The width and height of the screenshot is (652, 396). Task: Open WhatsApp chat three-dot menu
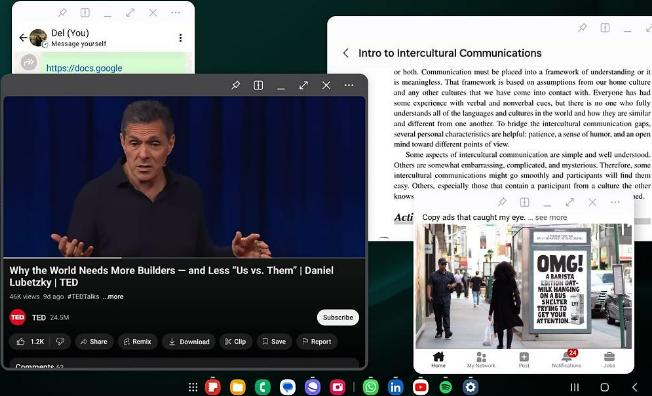pos(180,38)
